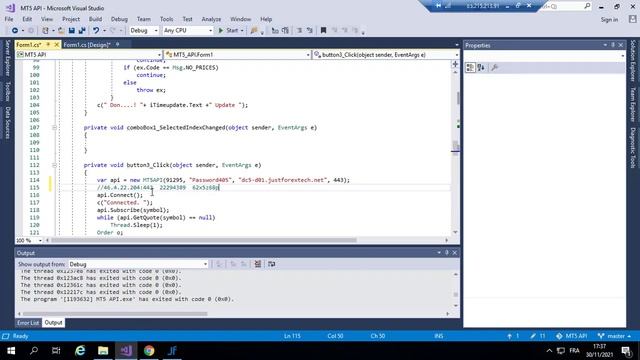Open the File menu
Image resolution: width=640 pixels, height=360 pixels.
point(9,19)
